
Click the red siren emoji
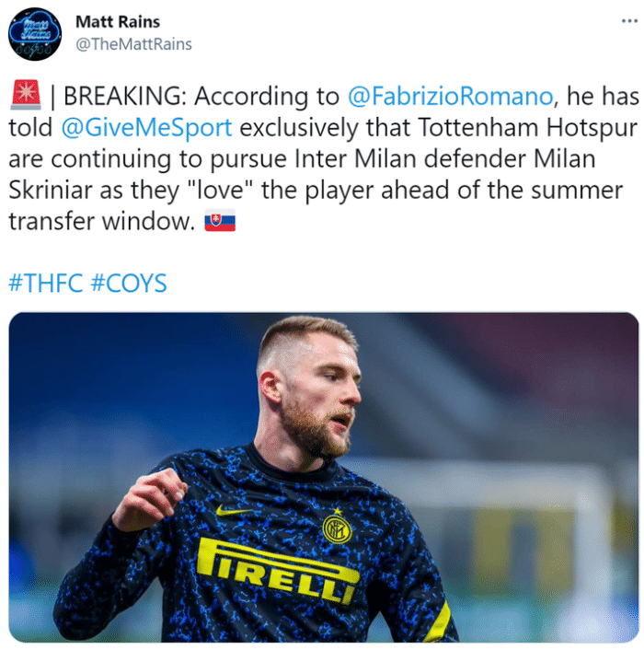click(26, 95)
